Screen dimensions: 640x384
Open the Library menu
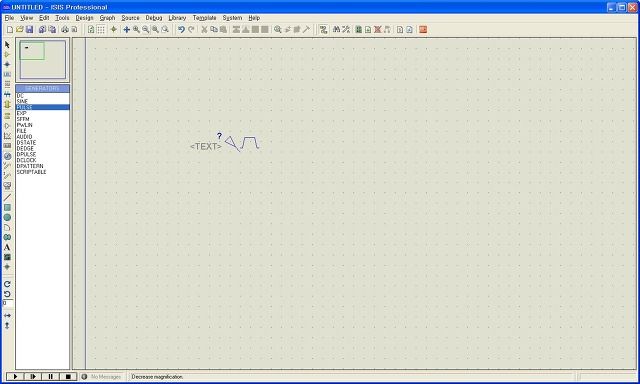177,18
